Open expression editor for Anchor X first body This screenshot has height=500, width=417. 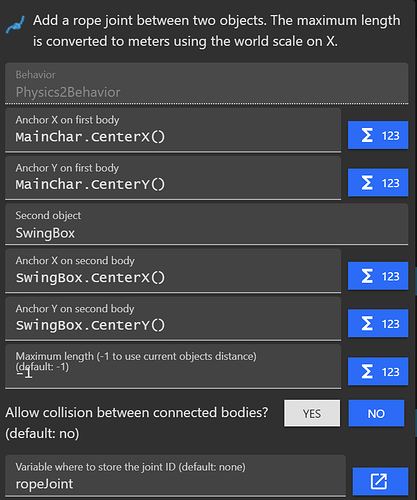[x=378, y=135]
